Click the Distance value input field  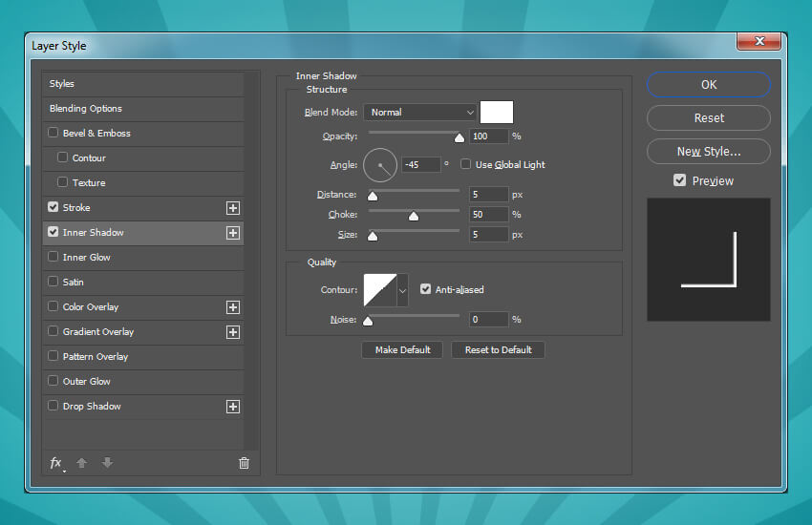(488, 195)
